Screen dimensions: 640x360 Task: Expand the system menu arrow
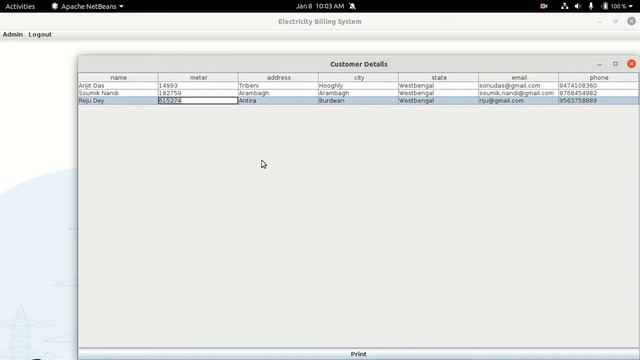point(631,7)
